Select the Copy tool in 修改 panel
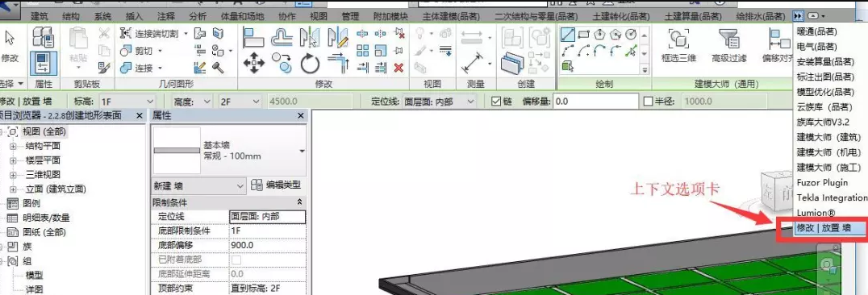The image size is (868, 295). pyautogui.click(x=282, y=63)
